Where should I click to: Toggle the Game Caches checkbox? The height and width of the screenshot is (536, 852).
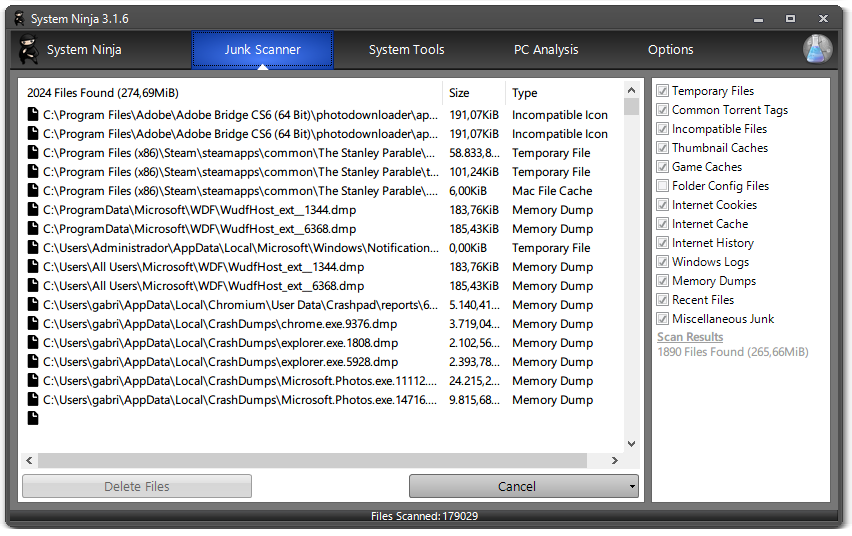pyautogui.click(x=662, y=167)
